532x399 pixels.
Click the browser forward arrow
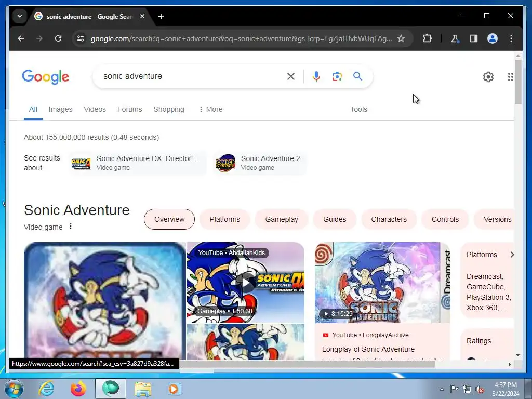tap(39, 38)
